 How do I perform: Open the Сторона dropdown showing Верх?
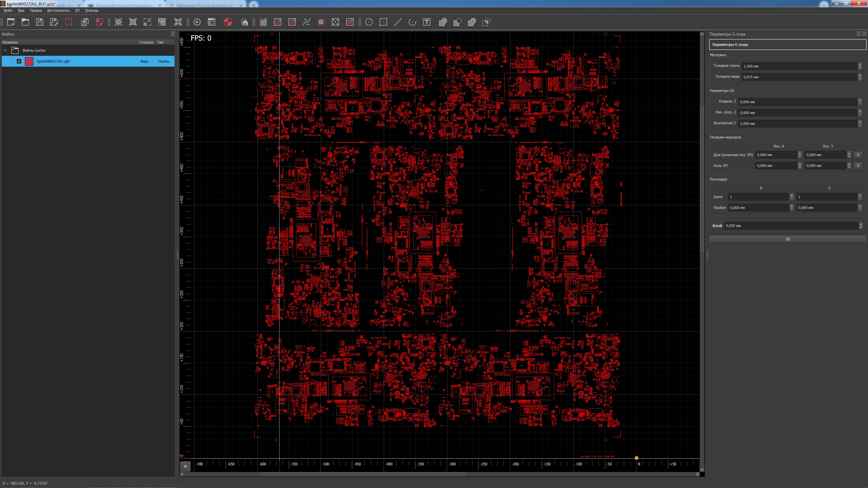click(144, 61)
